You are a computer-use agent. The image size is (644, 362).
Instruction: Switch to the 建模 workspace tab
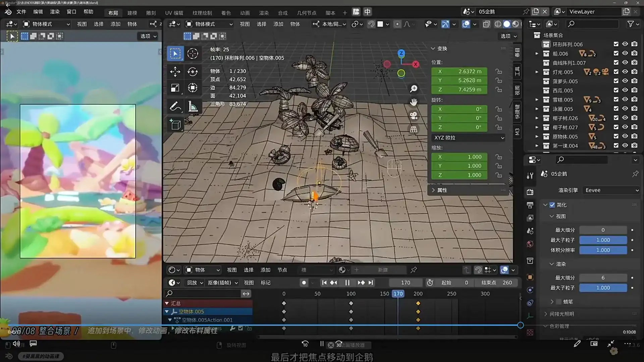pos(132,12)
